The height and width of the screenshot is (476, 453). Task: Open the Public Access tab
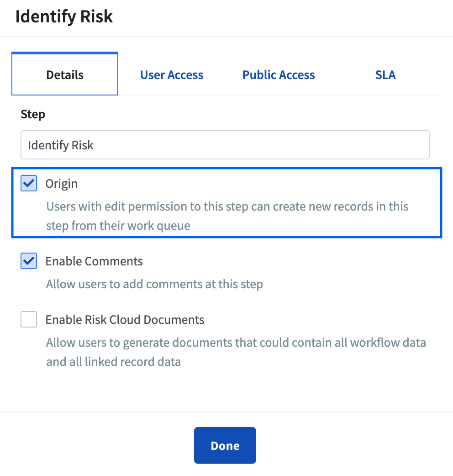click(x=279, y=74)
